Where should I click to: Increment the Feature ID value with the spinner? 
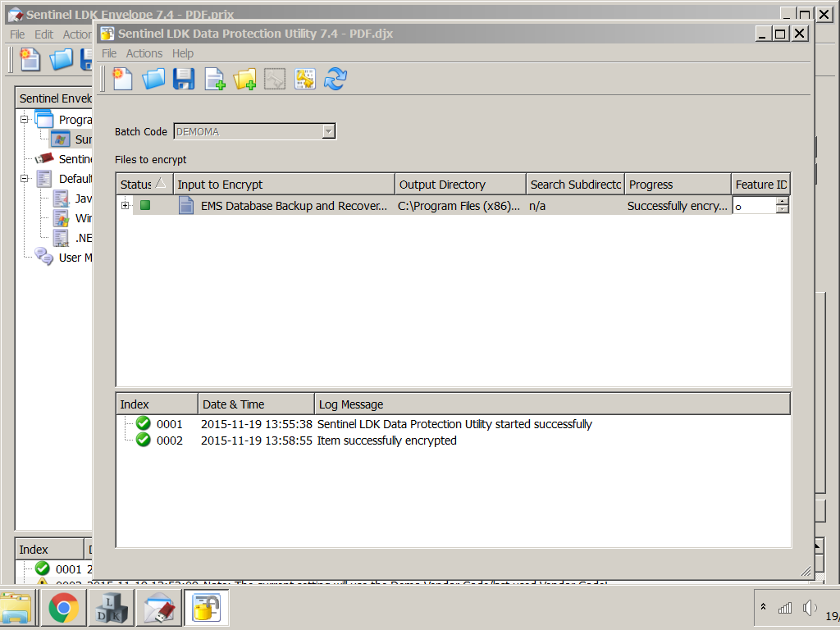783,201
